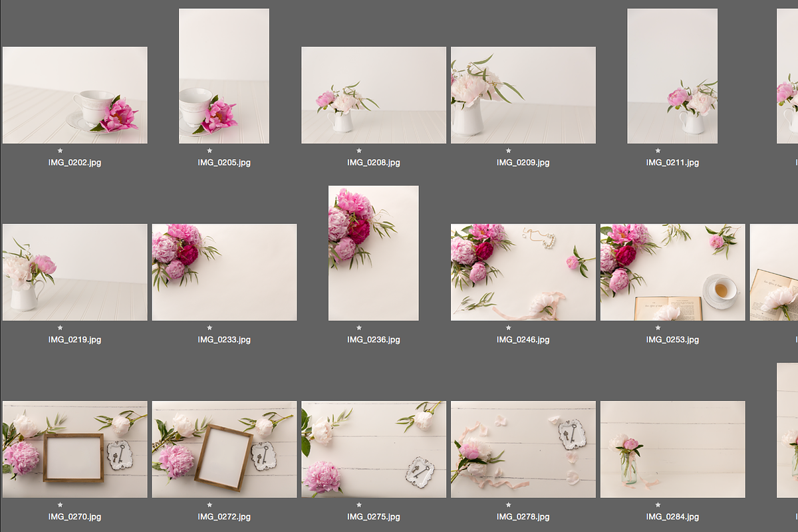This screenshot has height=532, width=798.
Task: Open the IMG_0205.jpg portrait thumbnail
Action: click(x=224, y=76)
